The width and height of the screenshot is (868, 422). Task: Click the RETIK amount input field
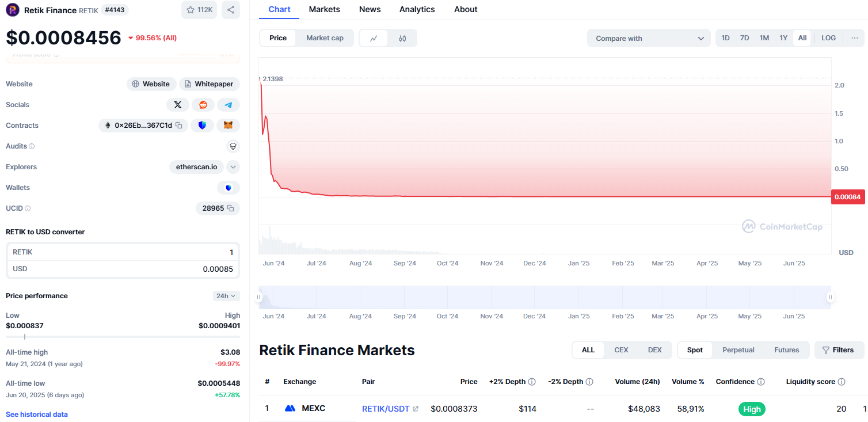coord(123,252)
